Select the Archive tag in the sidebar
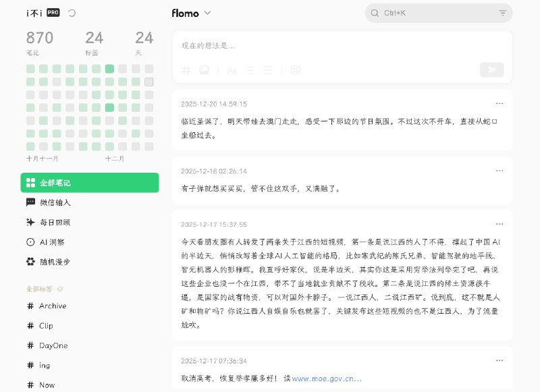 point(54,306)
